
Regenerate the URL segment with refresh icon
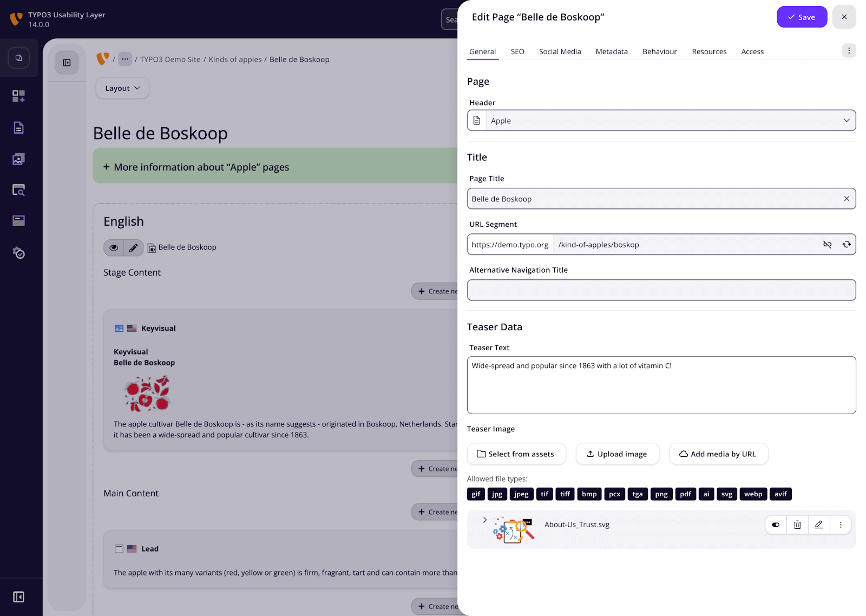point(846,245)
